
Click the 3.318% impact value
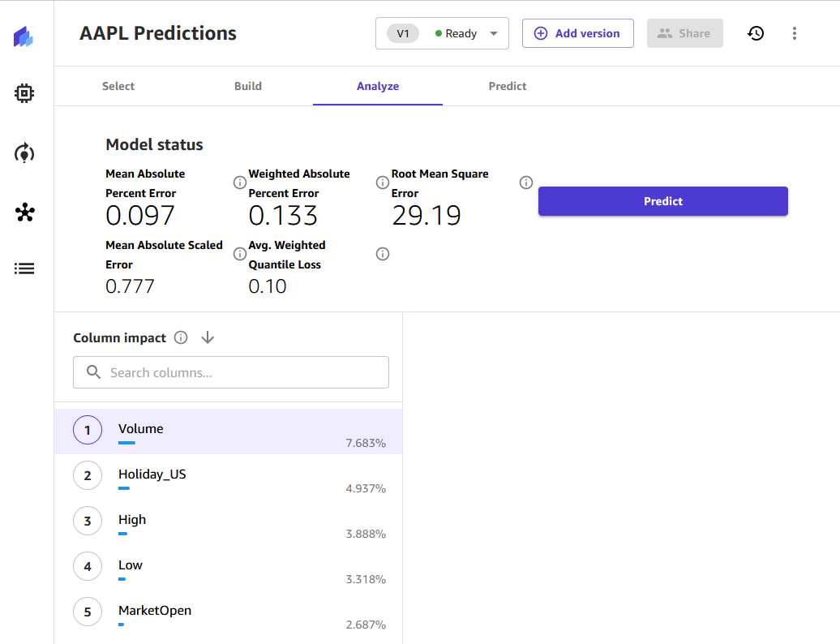point(366,579)
